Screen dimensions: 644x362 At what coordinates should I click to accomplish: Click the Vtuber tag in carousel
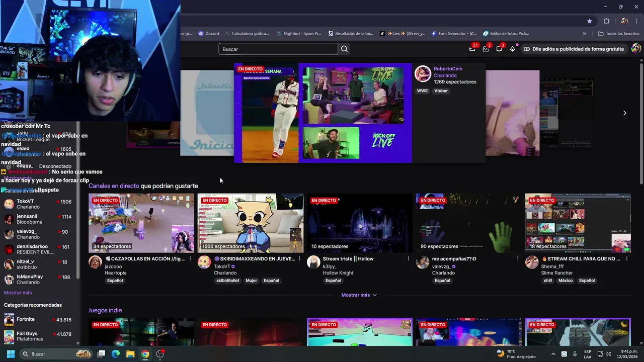(441, 91)
